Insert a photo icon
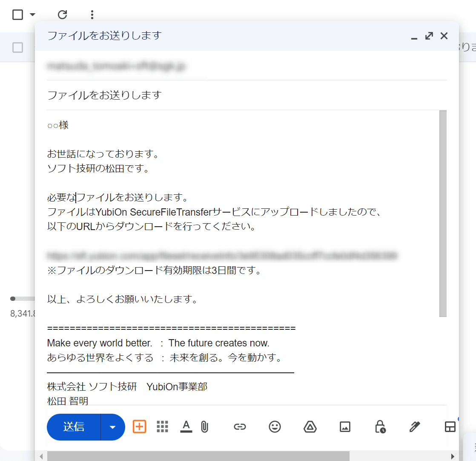The width and height of the screenshot is (476, 461). click(x=345, y=426)
